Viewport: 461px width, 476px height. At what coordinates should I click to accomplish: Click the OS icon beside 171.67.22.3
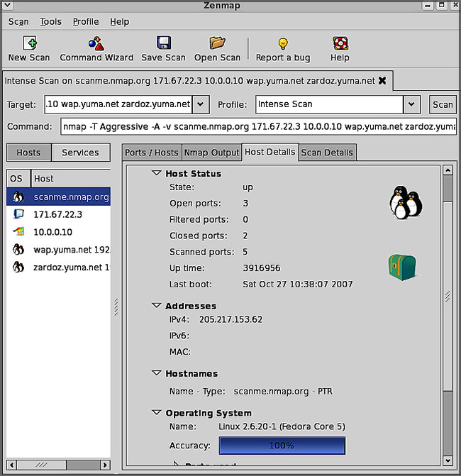(18, 214)
